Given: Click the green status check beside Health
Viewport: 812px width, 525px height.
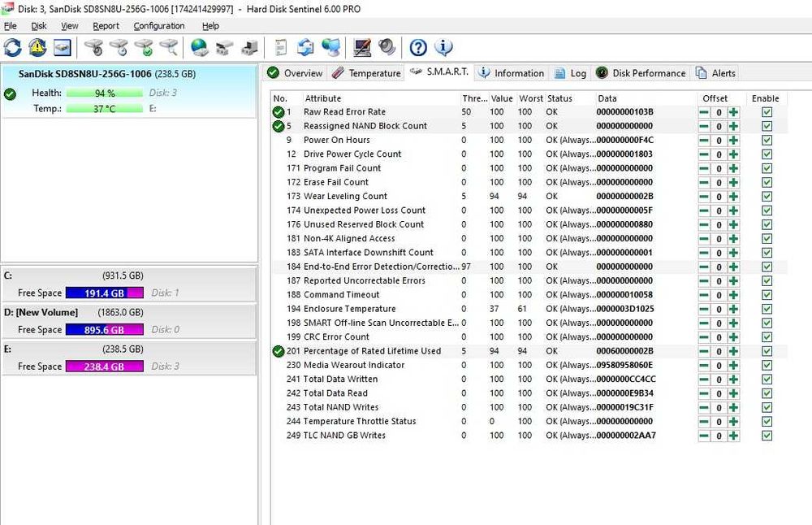Looking at the screenshot, I should coord(10,93).
